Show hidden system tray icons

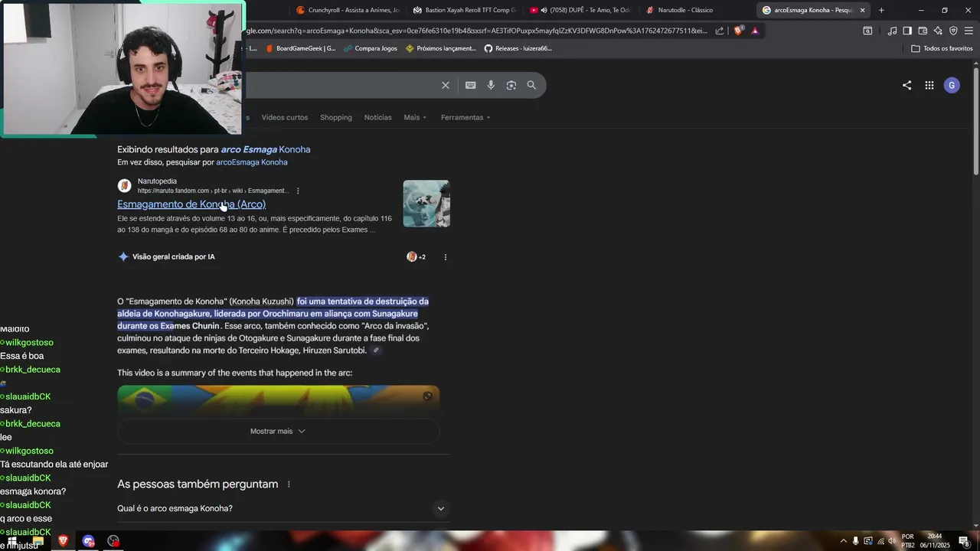tap(844, 541)
